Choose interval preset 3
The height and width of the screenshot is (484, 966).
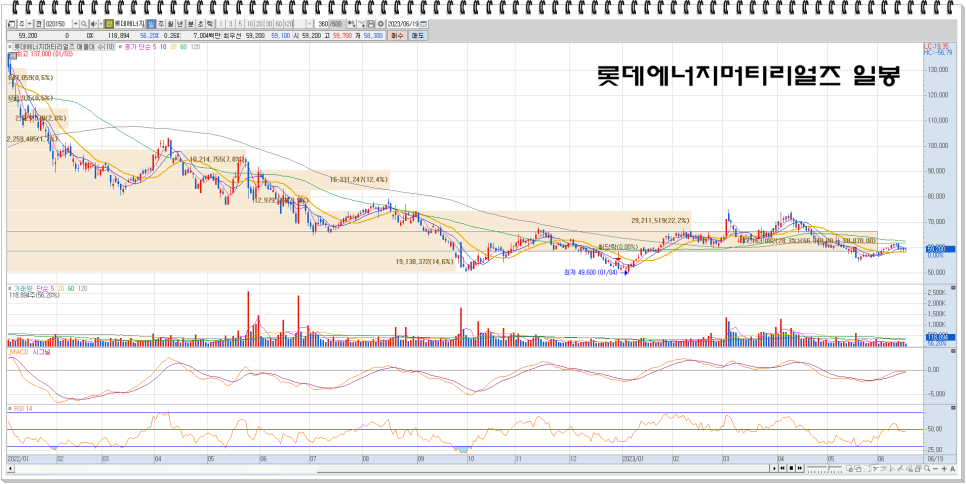tap(230, 23)
